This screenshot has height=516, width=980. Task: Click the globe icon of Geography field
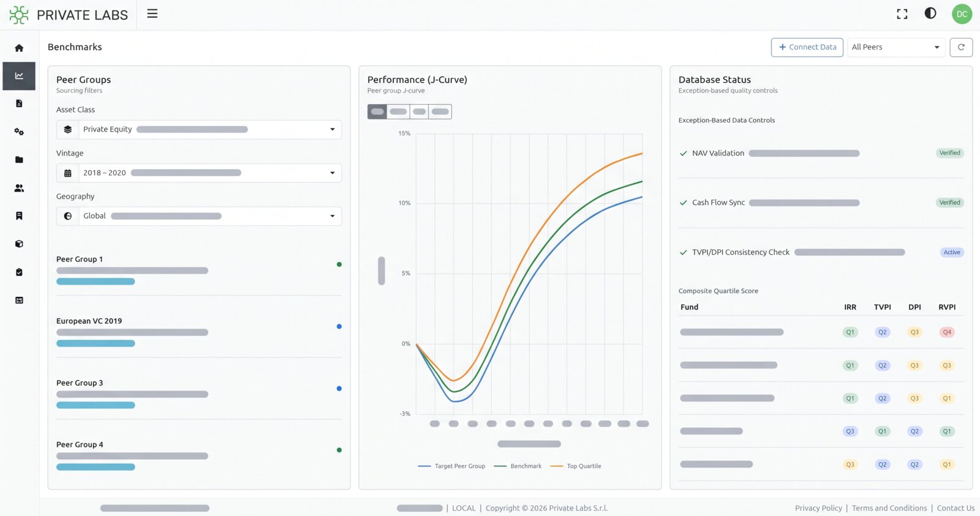68,216
